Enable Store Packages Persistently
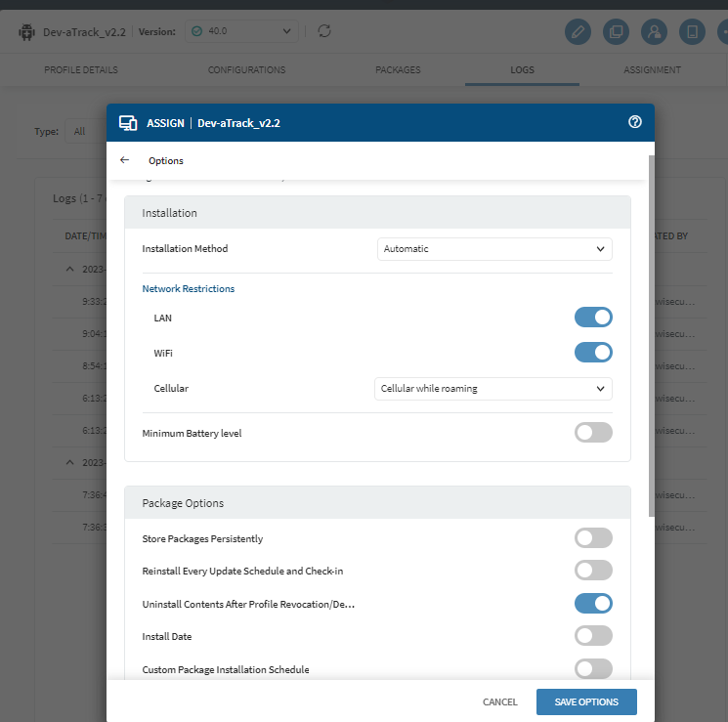 click(593, 537)
